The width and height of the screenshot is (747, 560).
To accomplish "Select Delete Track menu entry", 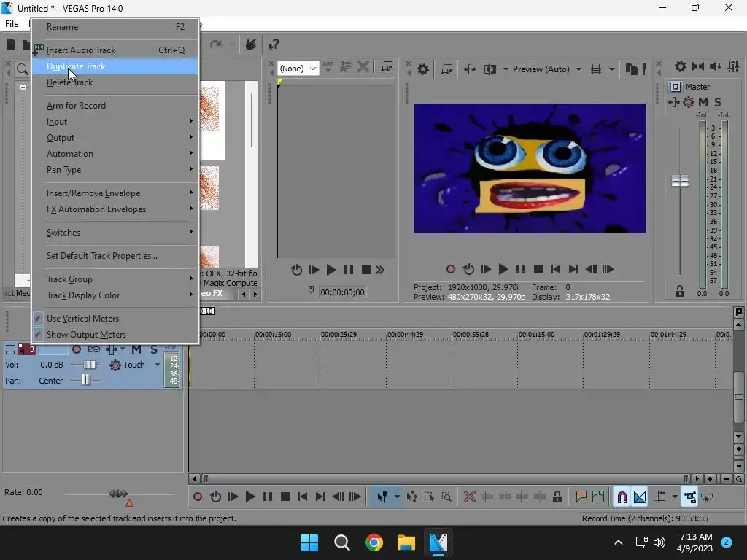I will click(115, 82).
